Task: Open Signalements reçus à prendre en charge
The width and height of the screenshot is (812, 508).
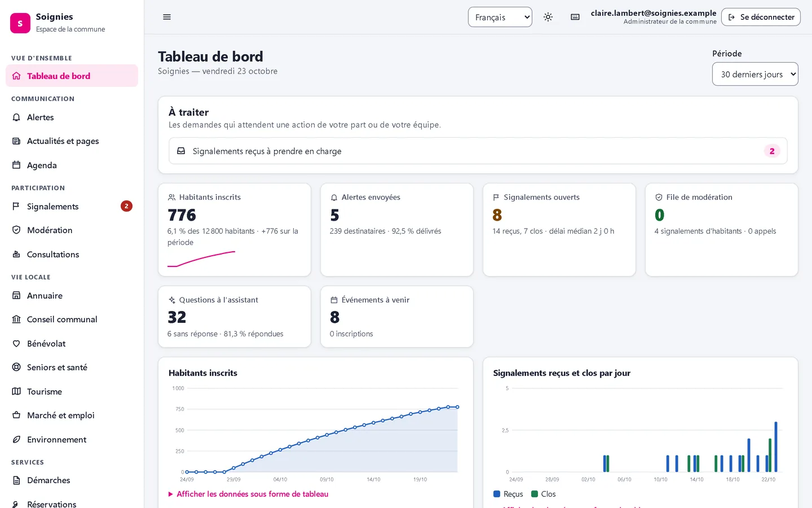Action: pyautogui.click(x=478, y=151)
